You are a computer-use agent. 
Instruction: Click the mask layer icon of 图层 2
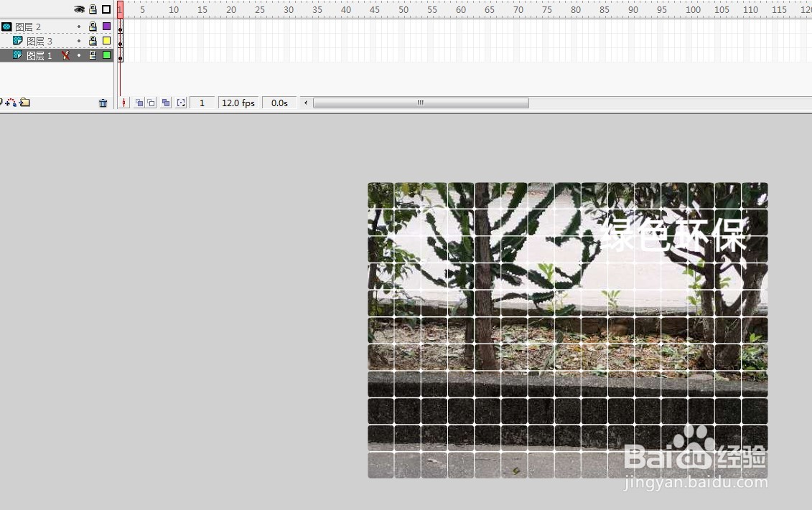(x=6, y=27)
